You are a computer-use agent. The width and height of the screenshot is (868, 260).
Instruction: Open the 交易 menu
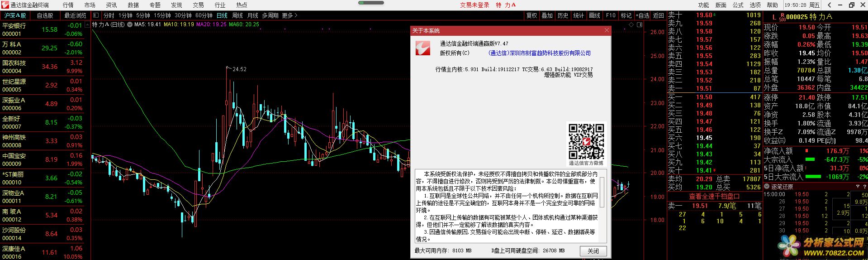pos(198,5)
